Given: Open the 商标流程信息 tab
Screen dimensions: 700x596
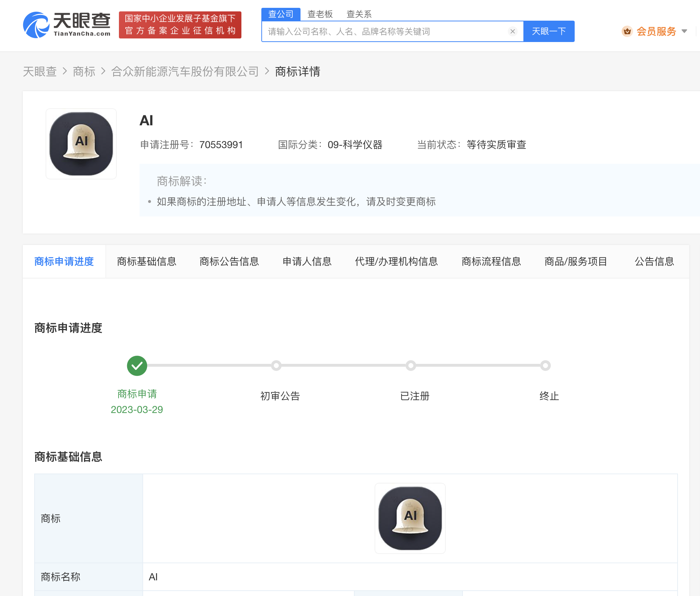Looking at the screenshot, I should point(491,261).
